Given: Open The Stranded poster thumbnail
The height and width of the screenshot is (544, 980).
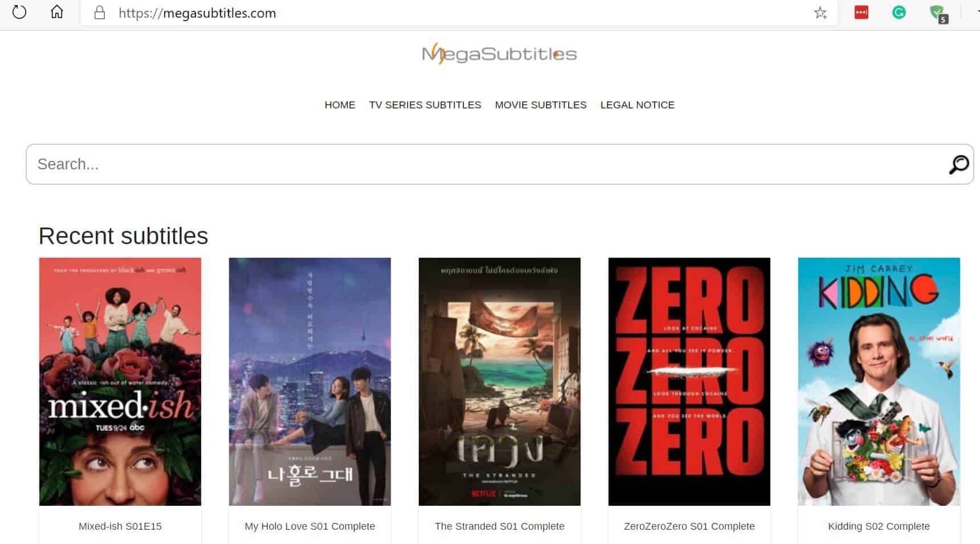Looking at the screenshot, I should tap(500, 381).
